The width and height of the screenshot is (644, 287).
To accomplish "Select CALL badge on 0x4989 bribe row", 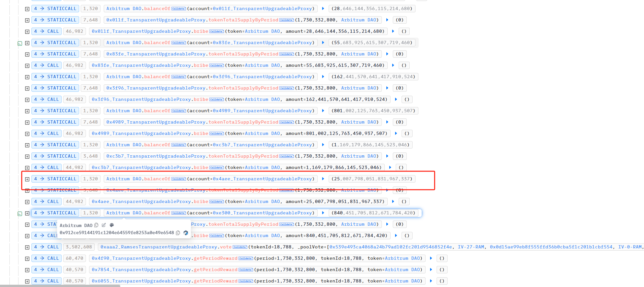I will point(46,134).
